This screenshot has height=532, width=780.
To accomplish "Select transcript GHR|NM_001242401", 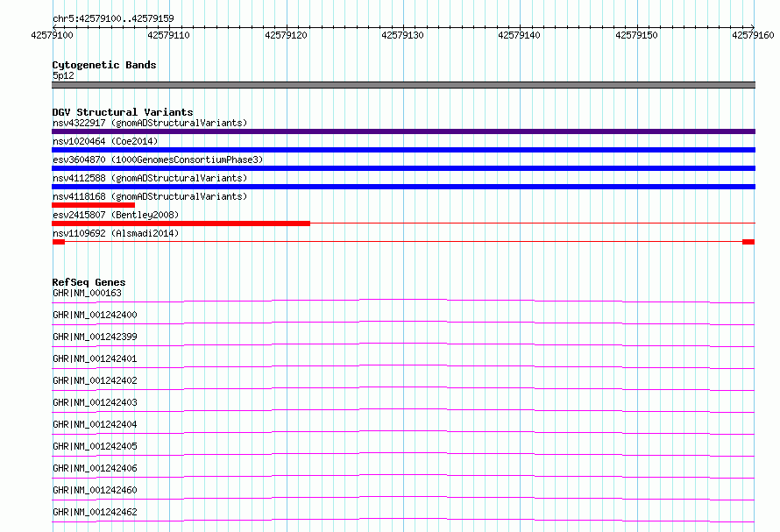I will coord(95,358).
